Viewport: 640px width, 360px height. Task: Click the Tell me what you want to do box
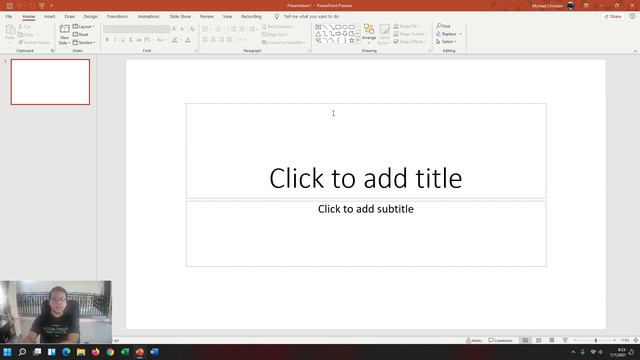(311, 16)
